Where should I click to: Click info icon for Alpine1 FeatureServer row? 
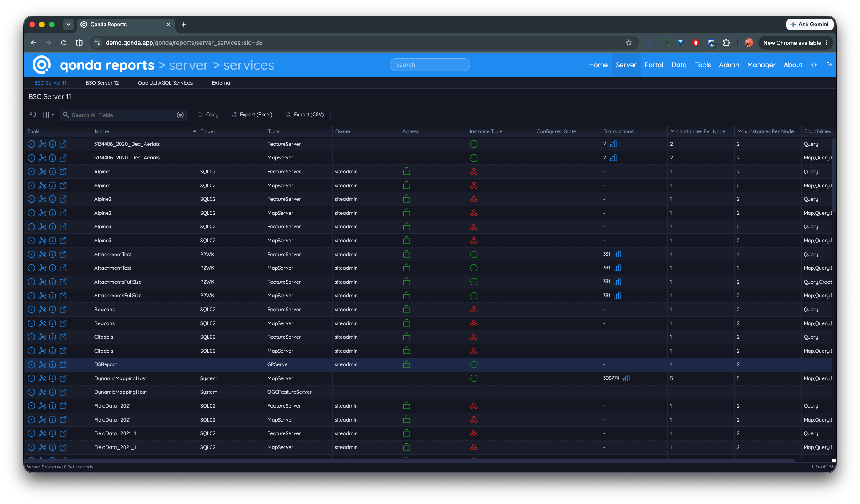click(52, 172)
